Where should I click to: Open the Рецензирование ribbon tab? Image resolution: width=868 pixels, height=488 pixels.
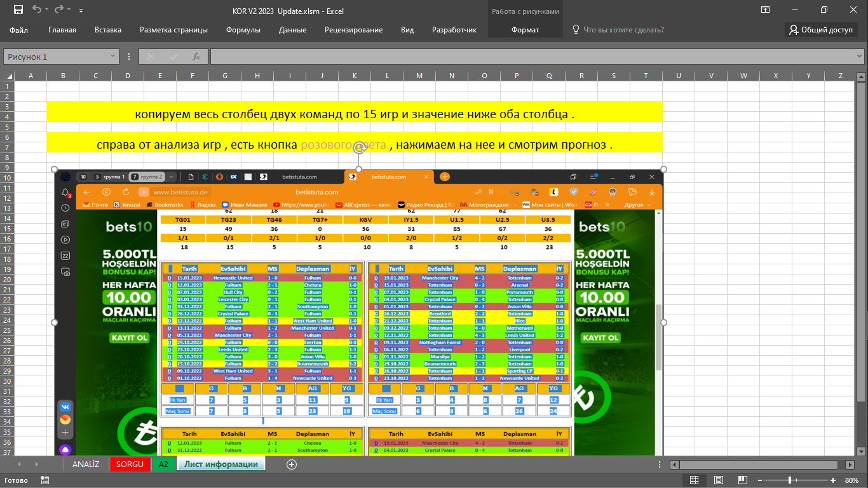(x=353, y=30)
